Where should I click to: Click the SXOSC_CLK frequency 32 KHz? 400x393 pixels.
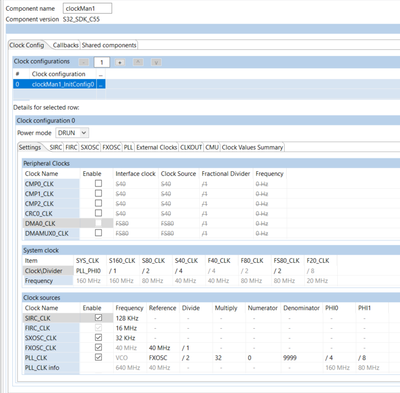[125, 338]
